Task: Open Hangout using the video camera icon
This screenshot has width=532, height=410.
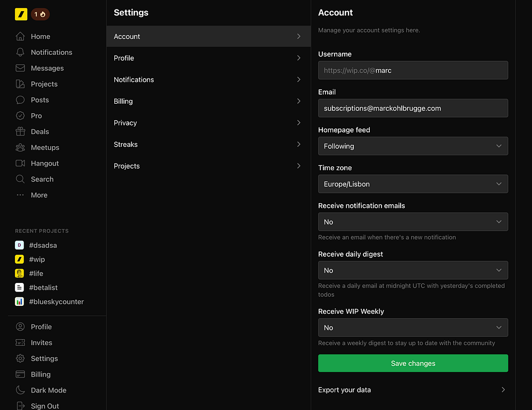Action: point(20,163)
